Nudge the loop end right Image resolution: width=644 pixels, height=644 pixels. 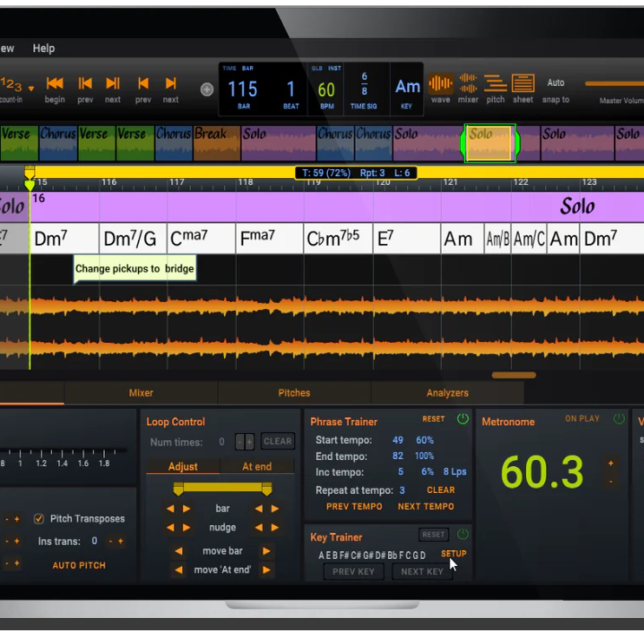coord(275,528)
